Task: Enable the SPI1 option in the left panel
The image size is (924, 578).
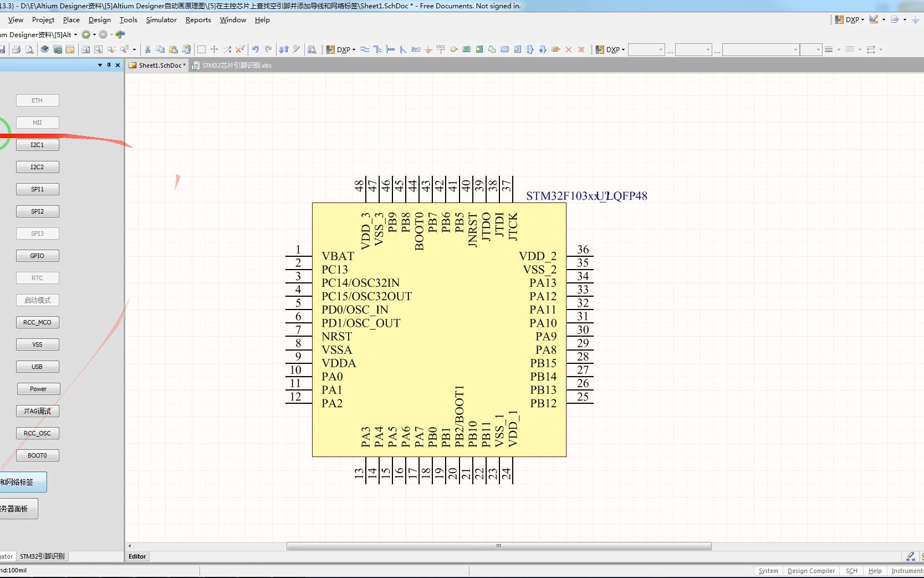Action: pyautogui.click(x=37, y=189)
